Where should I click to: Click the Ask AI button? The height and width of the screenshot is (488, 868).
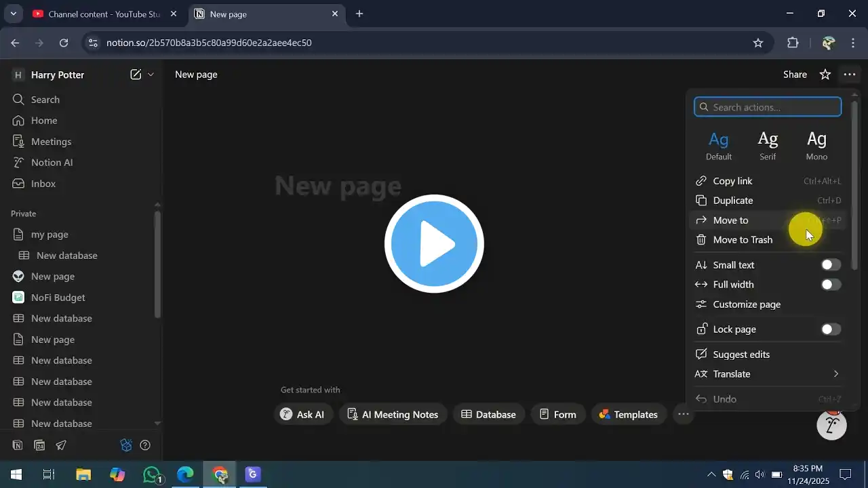click(303, 414)
